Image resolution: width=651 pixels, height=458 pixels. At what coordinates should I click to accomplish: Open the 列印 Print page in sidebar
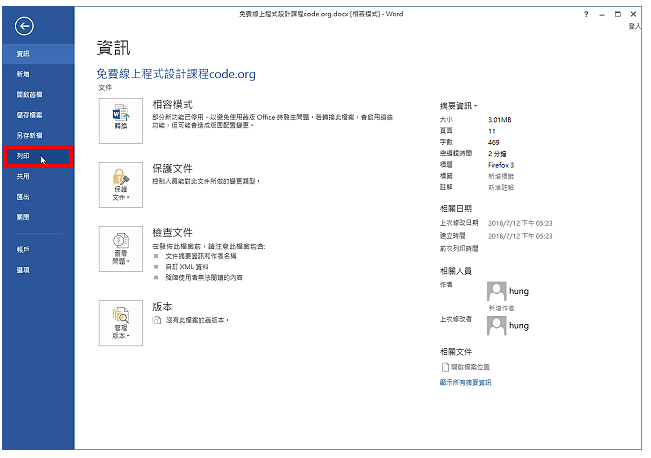click(38, 156)
